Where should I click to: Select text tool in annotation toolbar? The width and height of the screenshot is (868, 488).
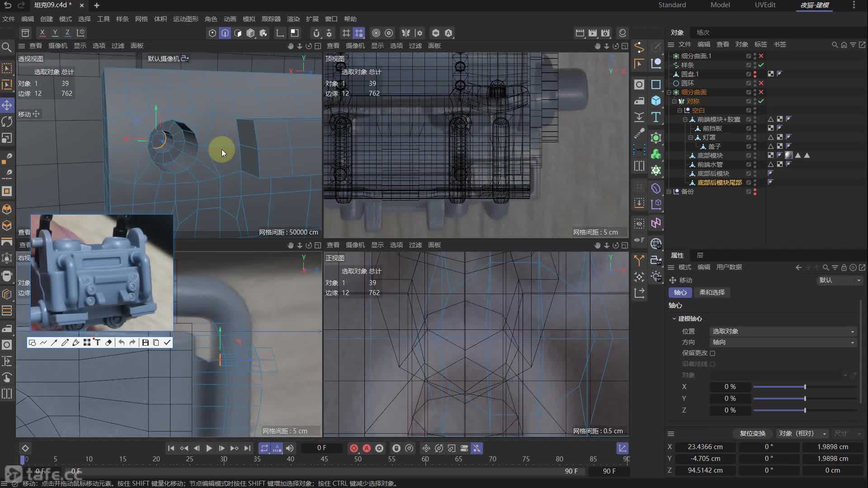[98, 343]
